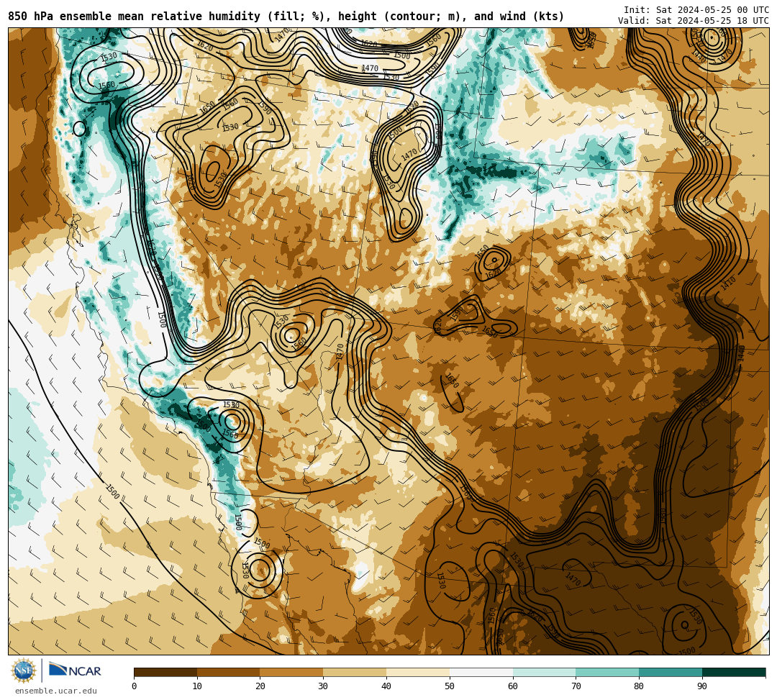777x700 pixels.
Task: Pick the 10–20% brown colorbar segment
Action: [229, 672]
